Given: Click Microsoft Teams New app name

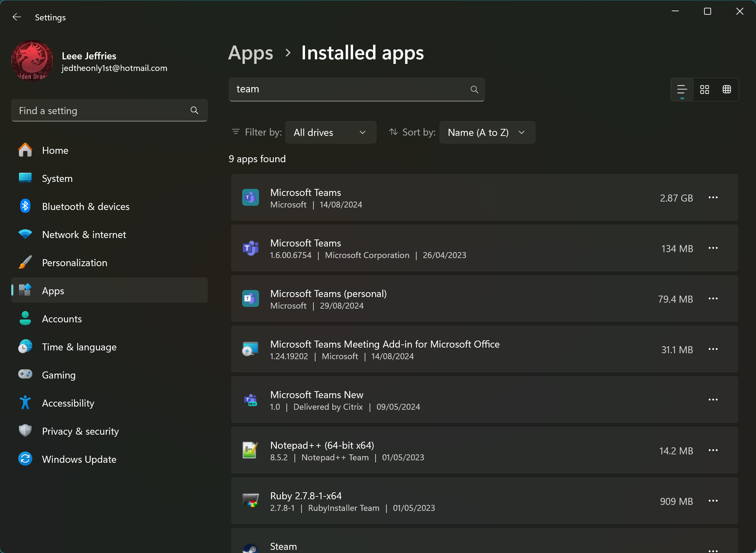Looking at the screenshot, I should coord(317,395).
